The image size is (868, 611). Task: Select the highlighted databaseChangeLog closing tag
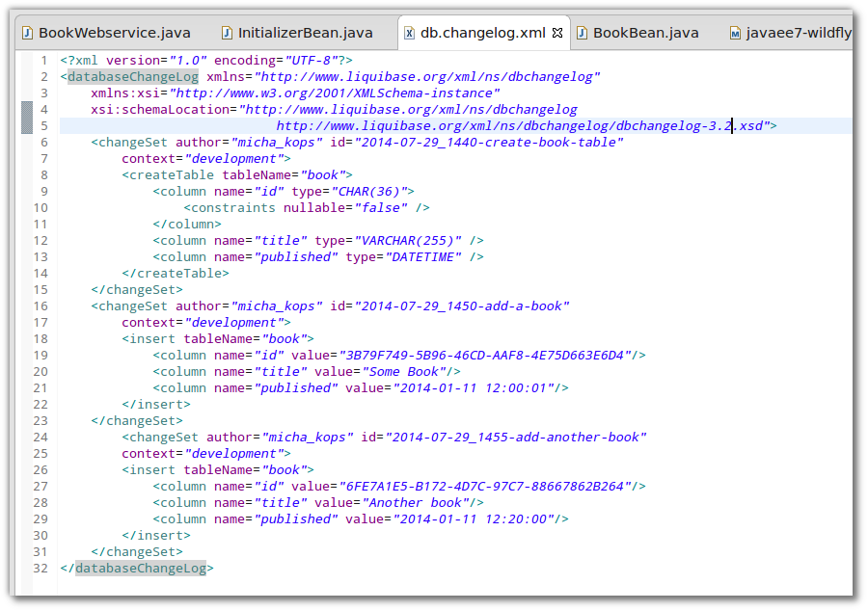(139, 568)
